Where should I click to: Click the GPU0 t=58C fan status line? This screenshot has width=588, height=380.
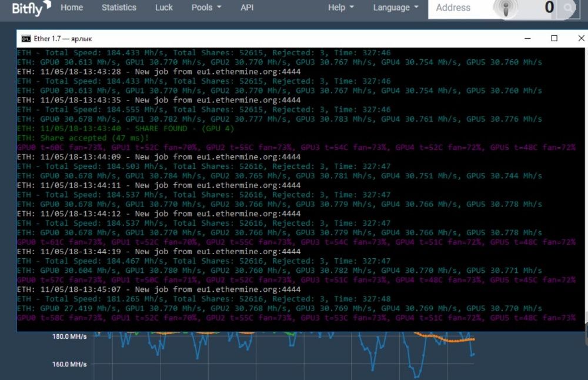(296, 318)
